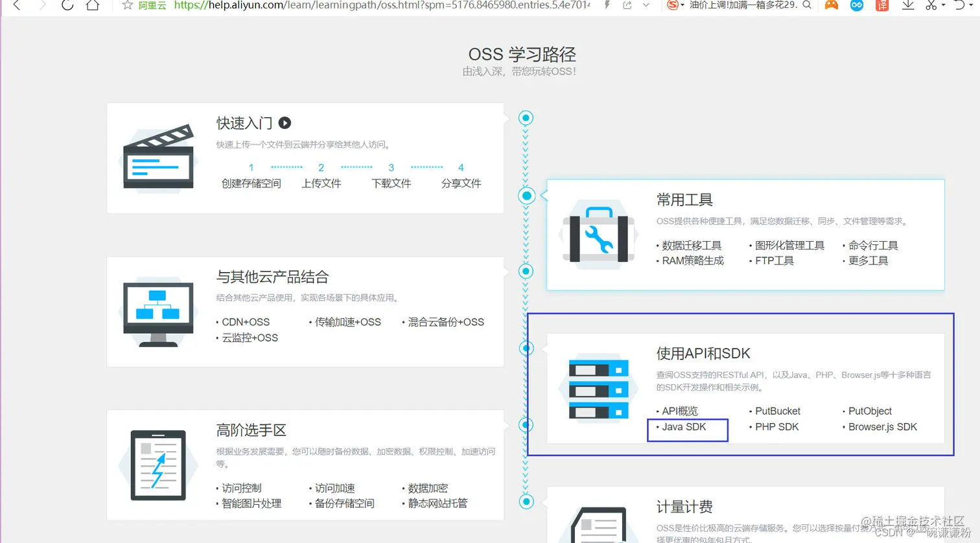Viewport: 980px width, 543px height.
Task: Bookmark the page with the star icon
Action: coord(127,5)
